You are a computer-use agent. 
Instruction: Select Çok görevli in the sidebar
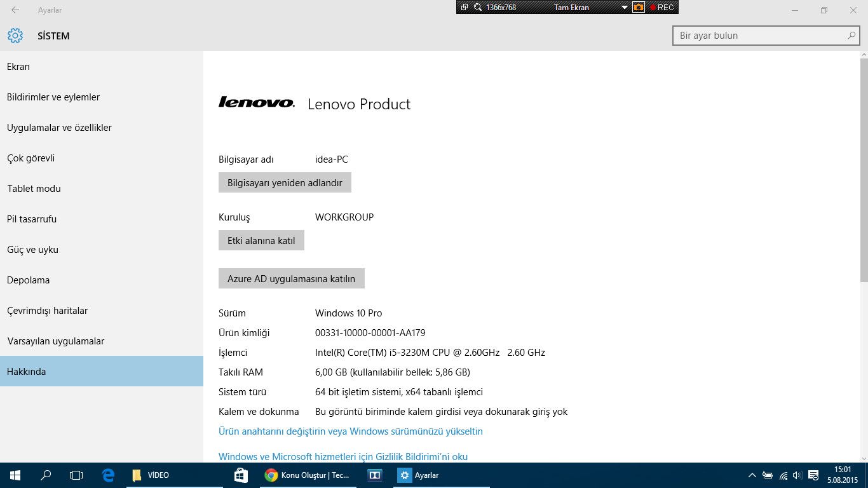tap(102, 158)
